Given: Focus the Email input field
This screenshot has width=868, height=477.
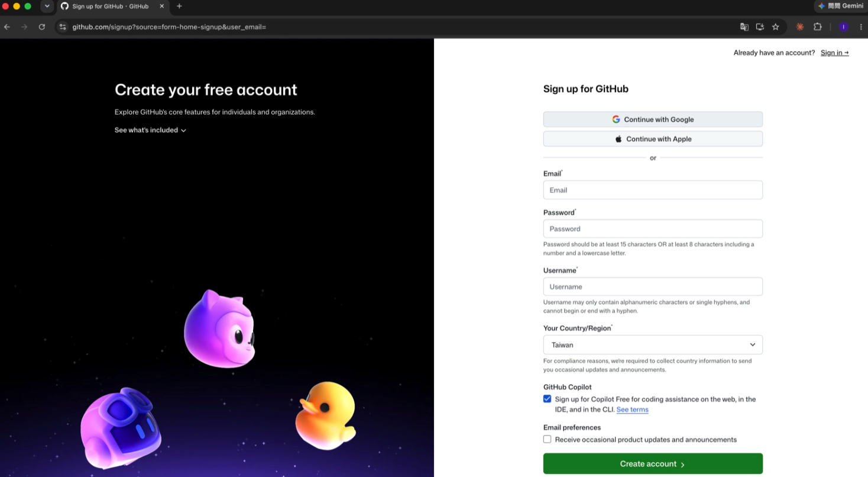Looking at the screenshot, I should click(653, 190).
